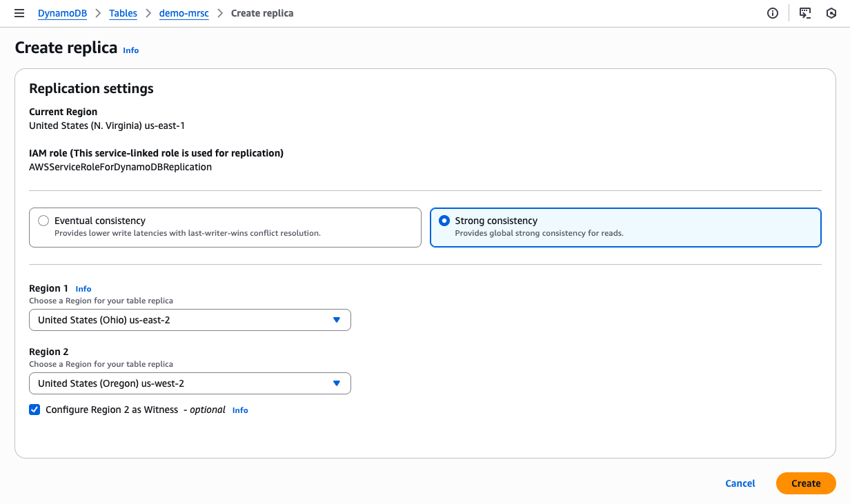Cancel replica creation
The image size is (850, 504).
[740, 483]
